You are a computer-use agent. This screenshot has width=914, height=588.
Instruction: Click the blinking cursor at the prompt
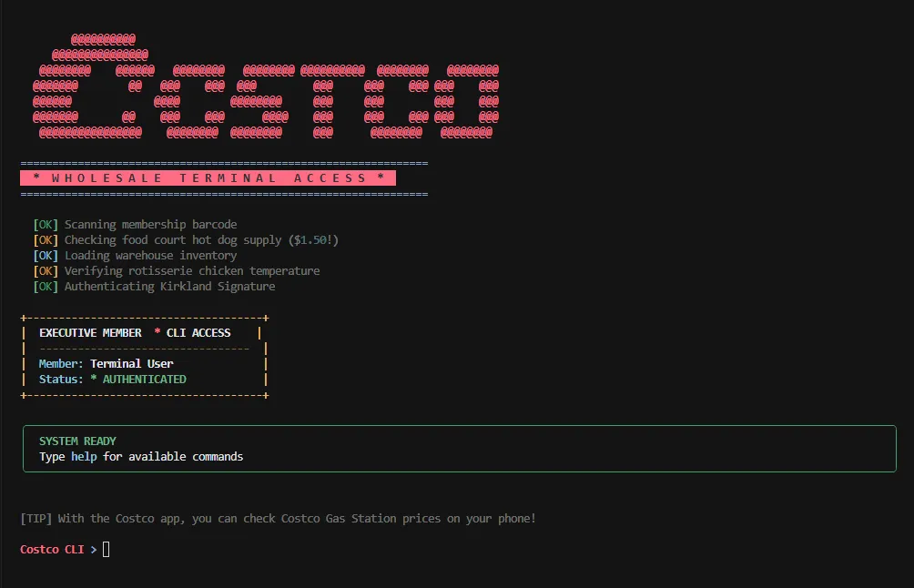106,549
